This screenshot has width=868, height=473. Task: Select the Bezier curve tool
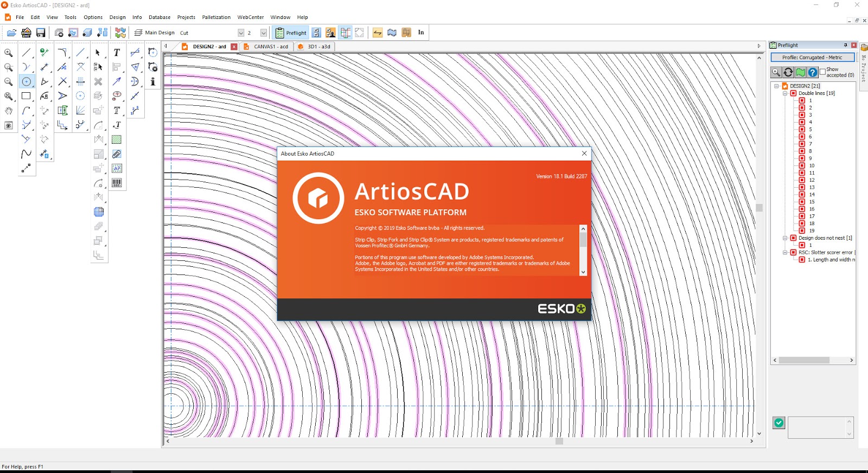pos(26,154)
